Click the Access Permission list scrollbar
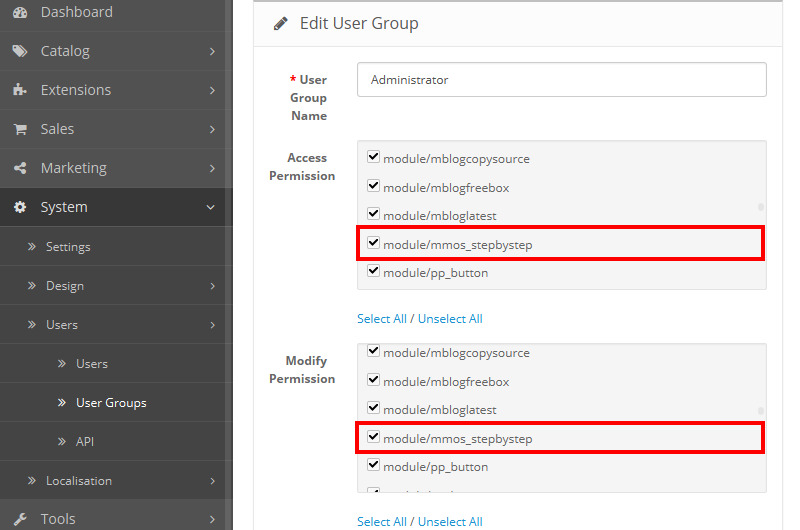 click(x=760, y=208)
